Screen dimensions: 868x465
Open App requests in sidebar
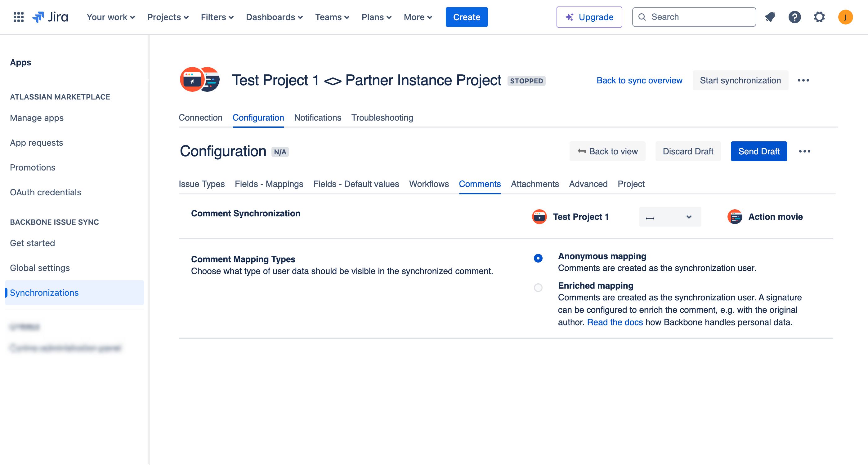pyautogui.click(x=36, y=143)
